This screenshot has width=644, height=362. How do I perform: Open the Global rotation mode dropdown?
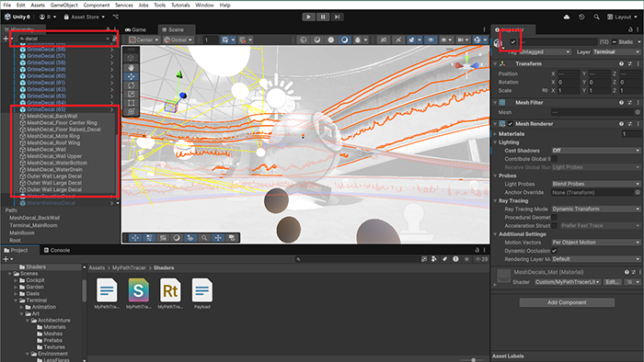click(x=178, y=40)
